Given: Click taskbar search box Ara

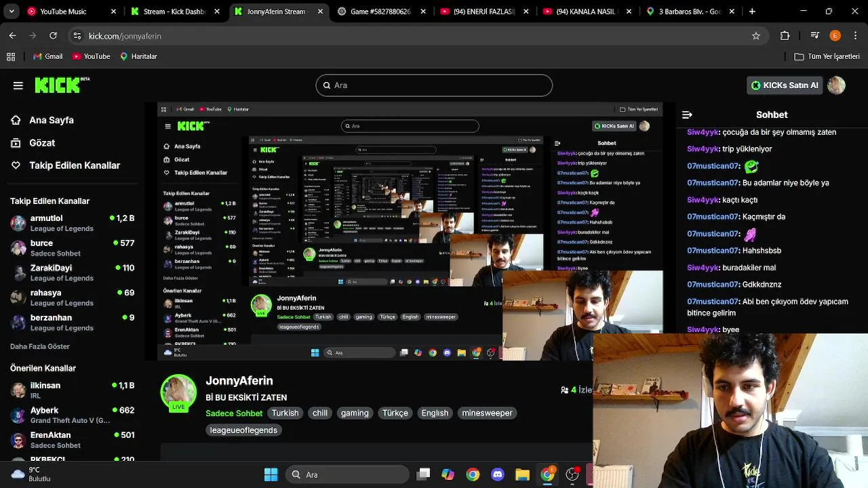Looking at the screenshot, I should [348, 474].
